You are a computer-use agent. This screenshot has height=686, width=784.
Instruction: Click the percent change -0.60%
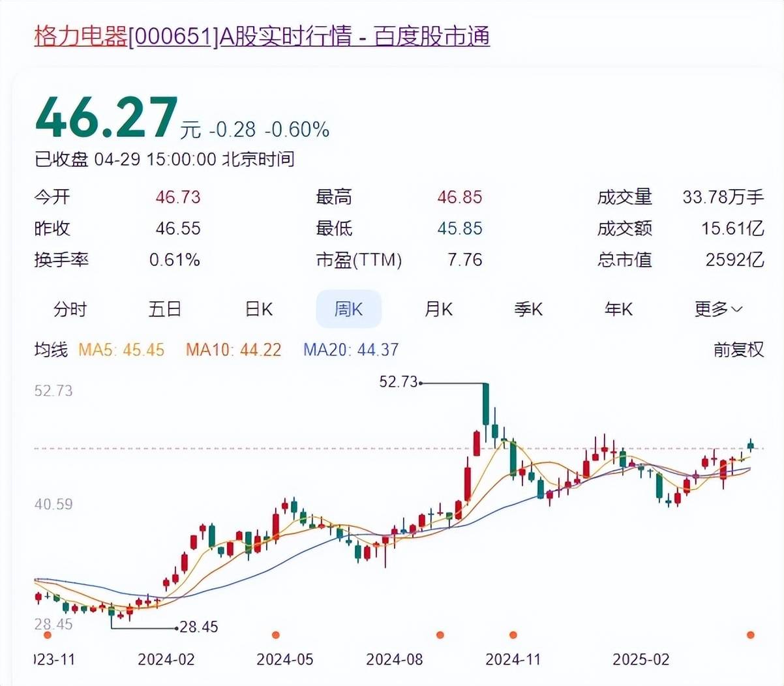point(297,129)
